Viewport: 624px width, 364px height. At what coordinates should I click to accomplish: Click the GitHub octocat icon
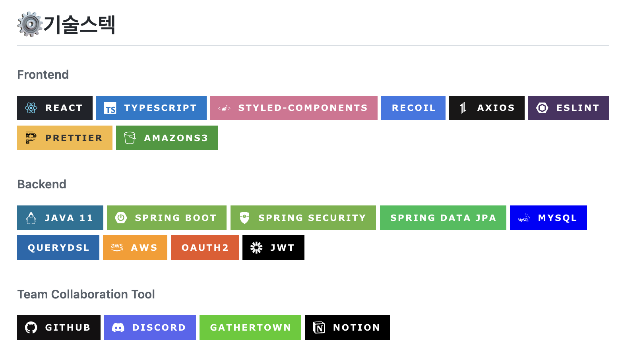31,327
